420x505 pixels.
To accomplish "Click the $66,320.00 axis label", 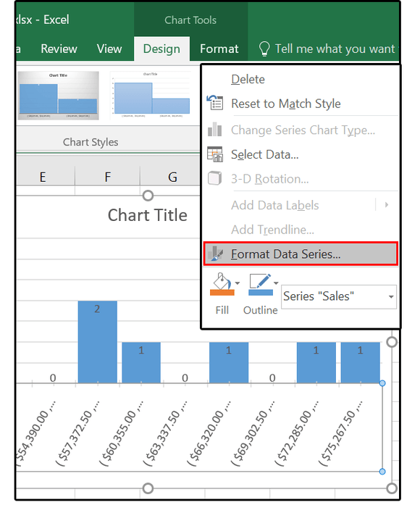I will (209, 433).
